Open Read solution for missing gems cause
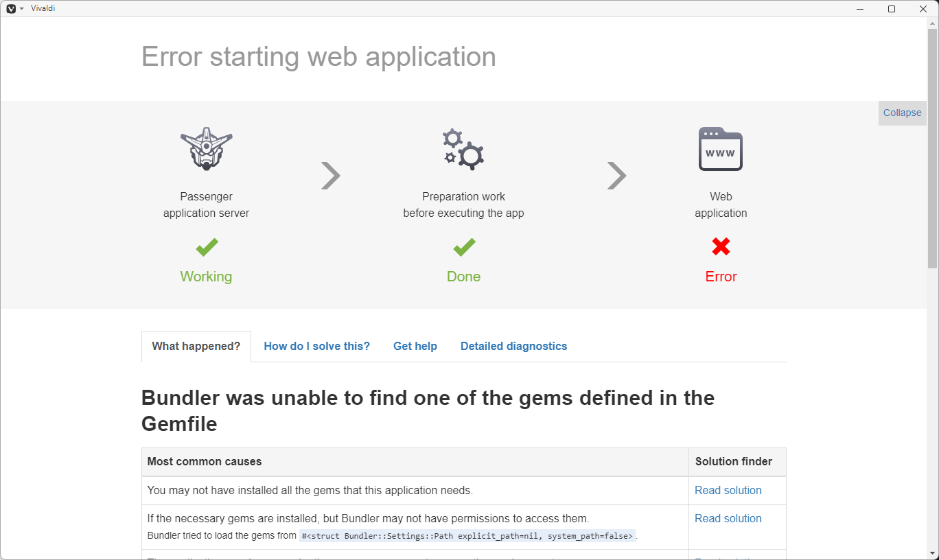Viewport: 939px width, 560px height. (728, 490)
